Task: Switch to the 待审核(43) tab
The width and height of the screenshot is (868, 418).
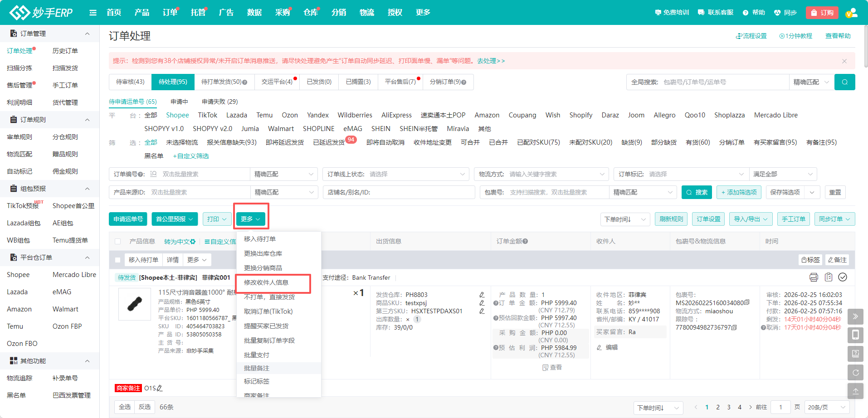Action: coord(130,82)
